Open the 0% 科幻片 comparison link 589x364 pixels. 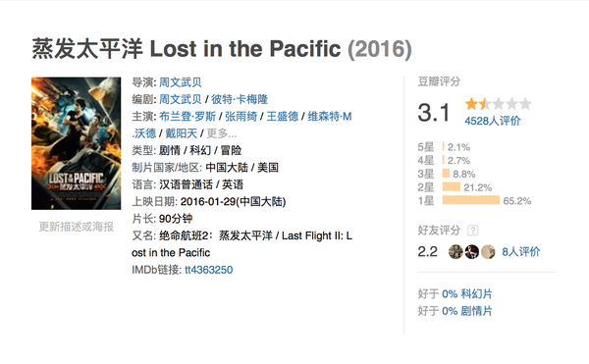pos(467,293)
